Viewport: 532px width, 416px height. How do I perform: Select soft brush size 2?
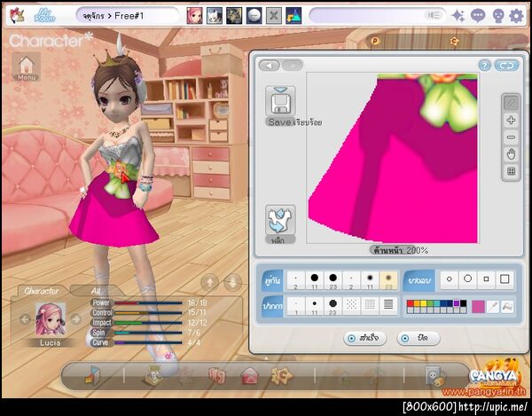351,280
